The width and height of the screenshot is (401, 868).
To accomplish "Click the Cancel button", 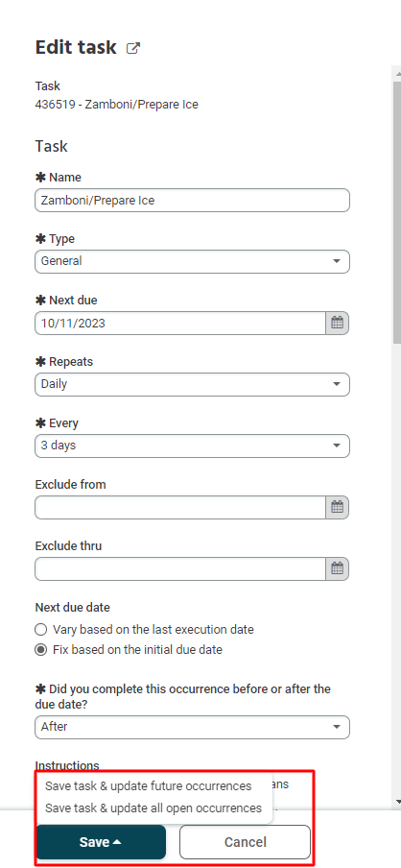I will 245,842.
